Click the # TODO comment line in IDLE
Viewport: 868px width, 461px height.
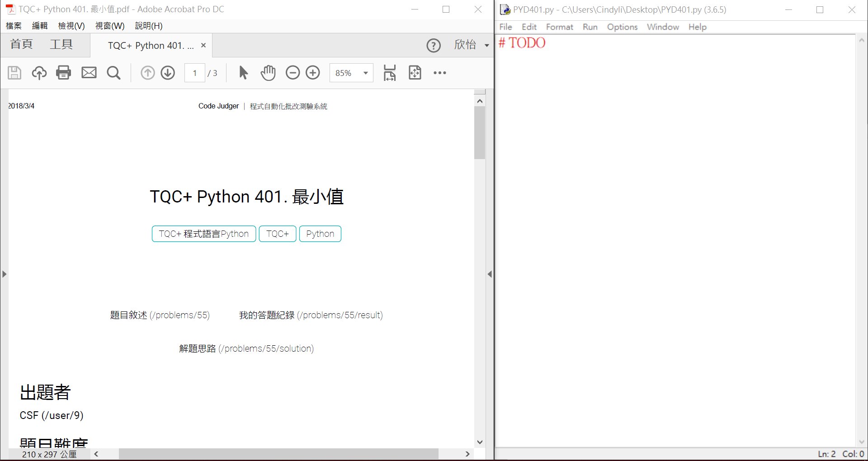click(522, 43)
